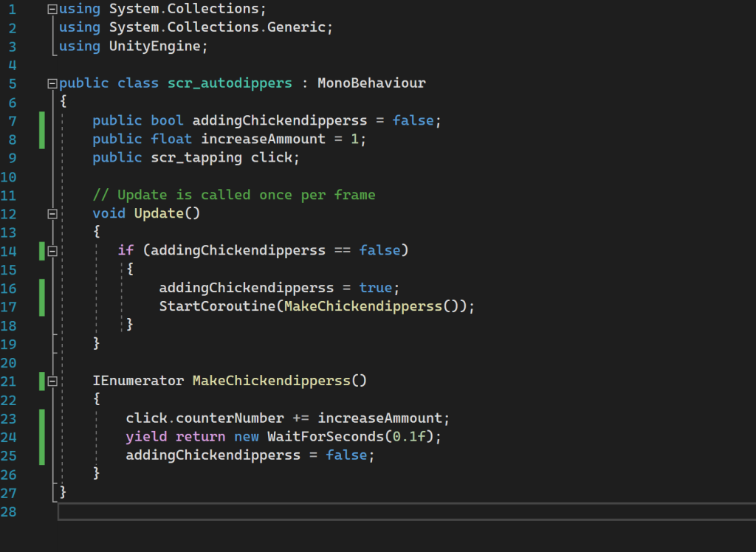The width and height of the screenshot is (756, 552).
Task: Collapse the scr_autodippers class block
Action: click(52, 83)
